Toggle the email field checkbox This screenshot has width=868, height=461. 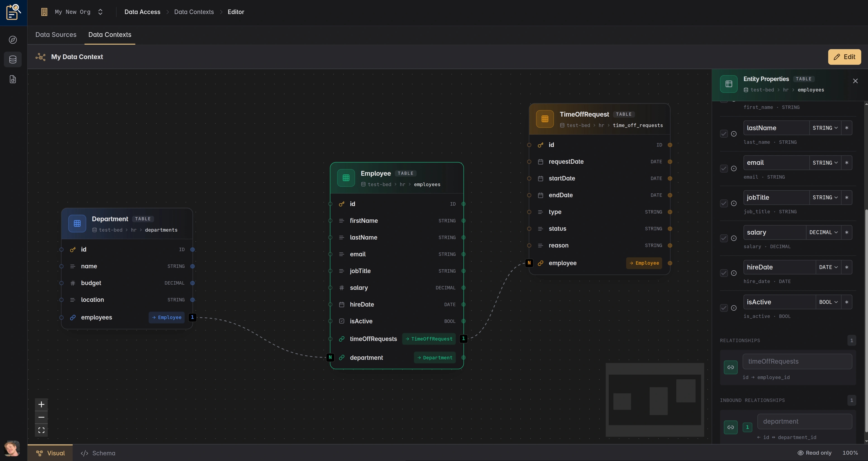(x=724, y=168)
